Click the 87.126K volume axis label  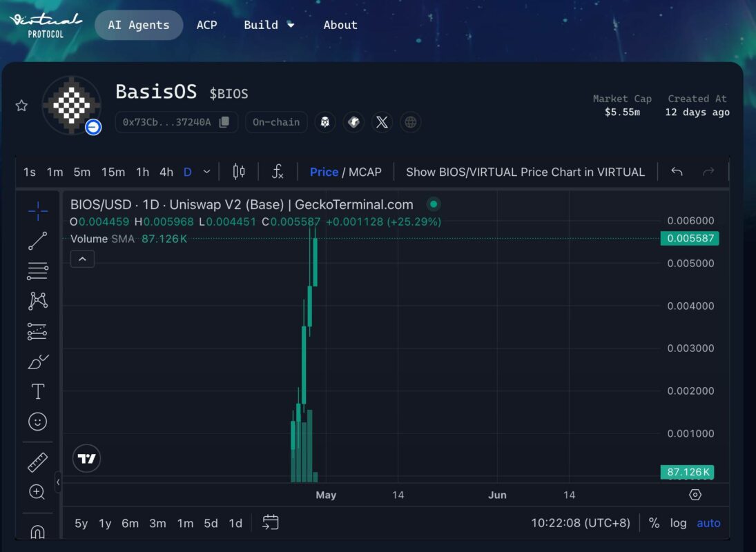(x=688, y=472)
